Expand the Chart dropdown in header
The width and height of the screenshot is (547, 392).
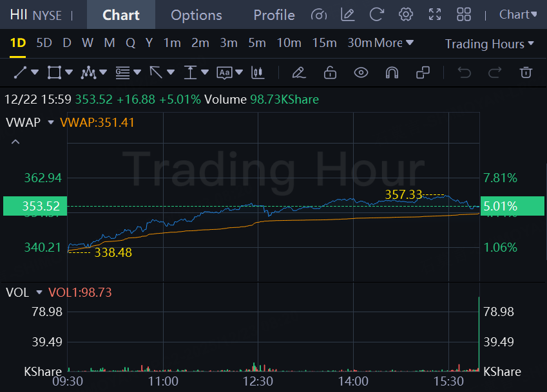[x=518, y=15]
